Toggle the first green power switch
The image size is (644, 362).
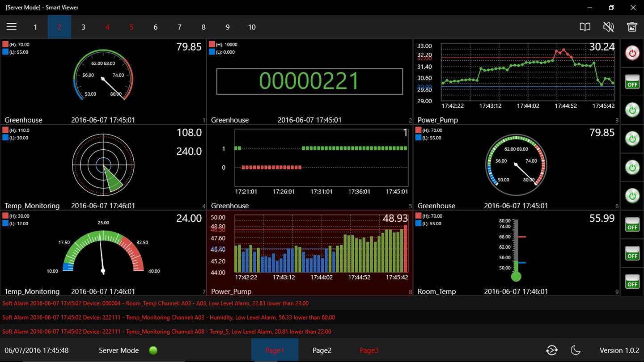point(632,110)
